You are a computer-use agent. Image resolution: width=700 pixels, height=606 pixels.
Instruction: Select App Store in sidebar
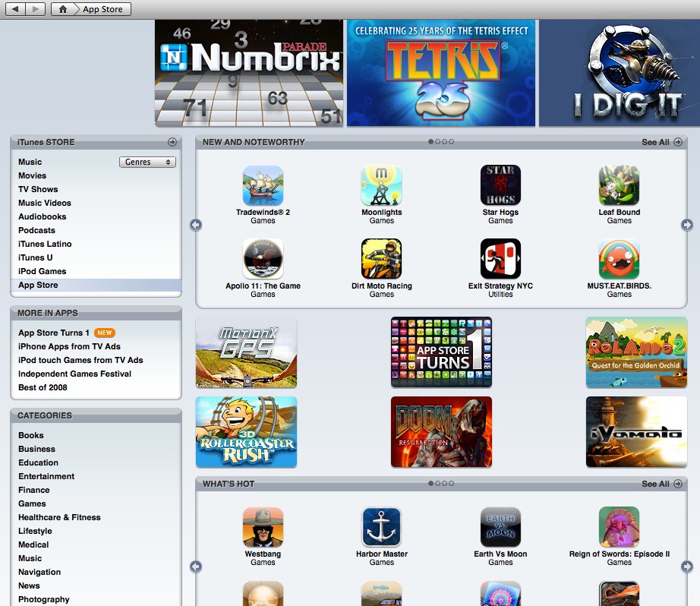tap(96, 285)
